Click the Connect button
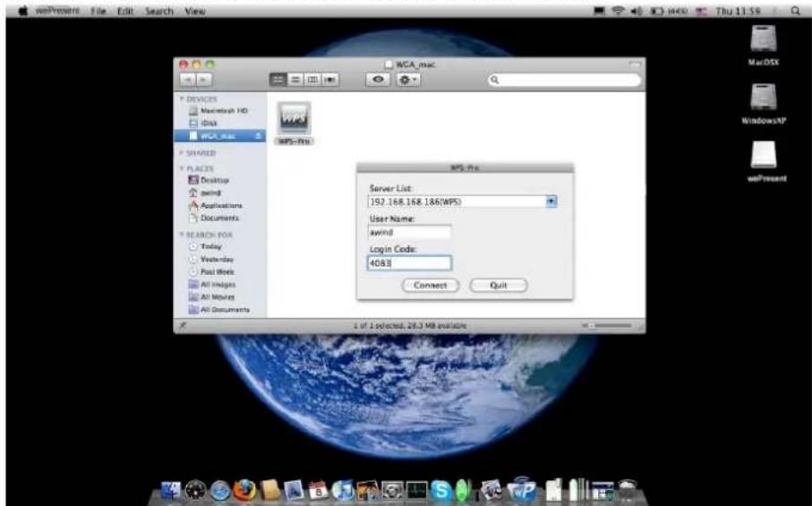The image size is (812, 506). pos(431,286)
